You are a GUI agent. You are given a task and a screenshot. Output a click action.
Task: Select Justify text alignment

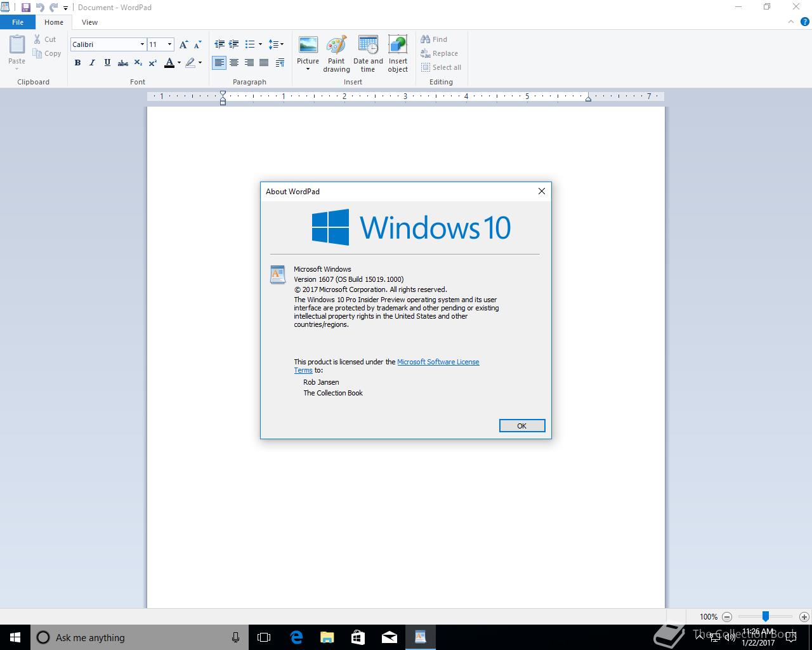tap(264, 63)
